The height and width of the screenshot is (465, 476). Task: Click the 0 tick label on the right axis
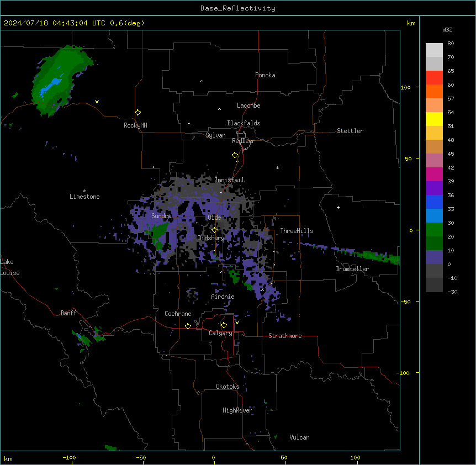coord(411,230)
